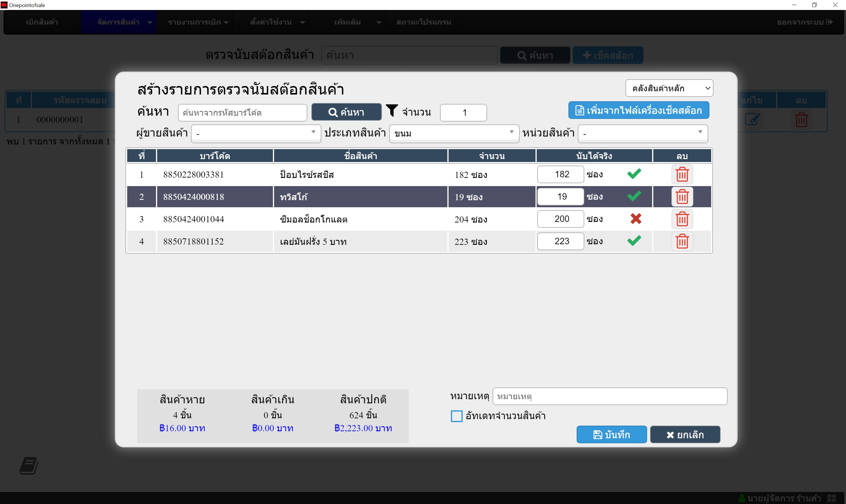This screenshot has height=504, width=846.
Task: Click the Onepointofsale app icon in title bar
Action: [4, 5]
